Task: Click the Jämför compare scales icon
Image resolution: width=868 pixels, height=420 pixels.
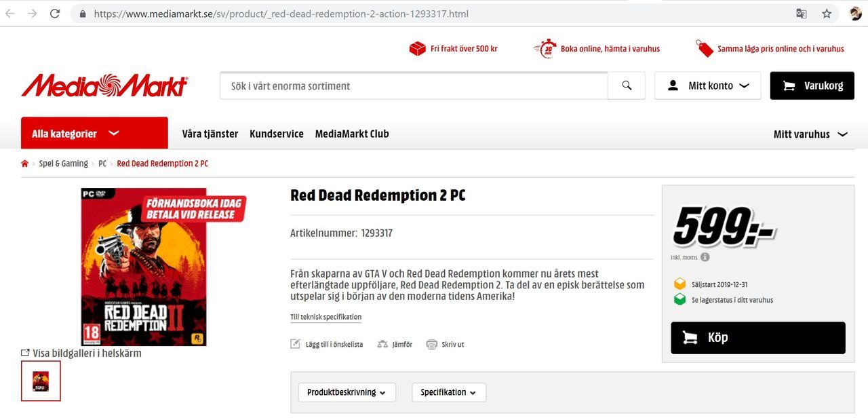Action: (382, 344)
